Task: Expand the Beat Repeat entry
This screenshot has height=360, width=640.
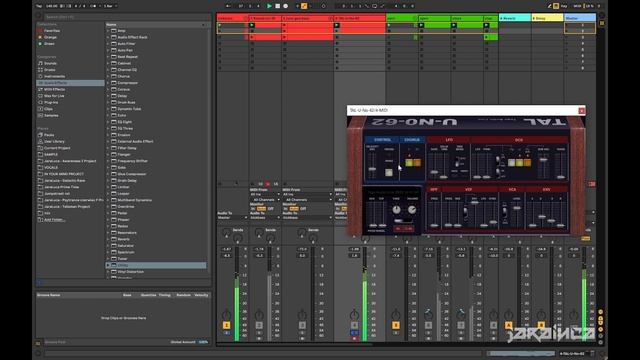Action: pyautogui.click(x=108, y=57)
